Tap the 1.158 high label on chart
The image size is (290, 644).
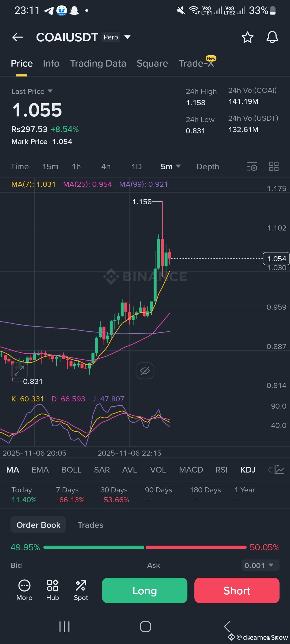[142, 202]
